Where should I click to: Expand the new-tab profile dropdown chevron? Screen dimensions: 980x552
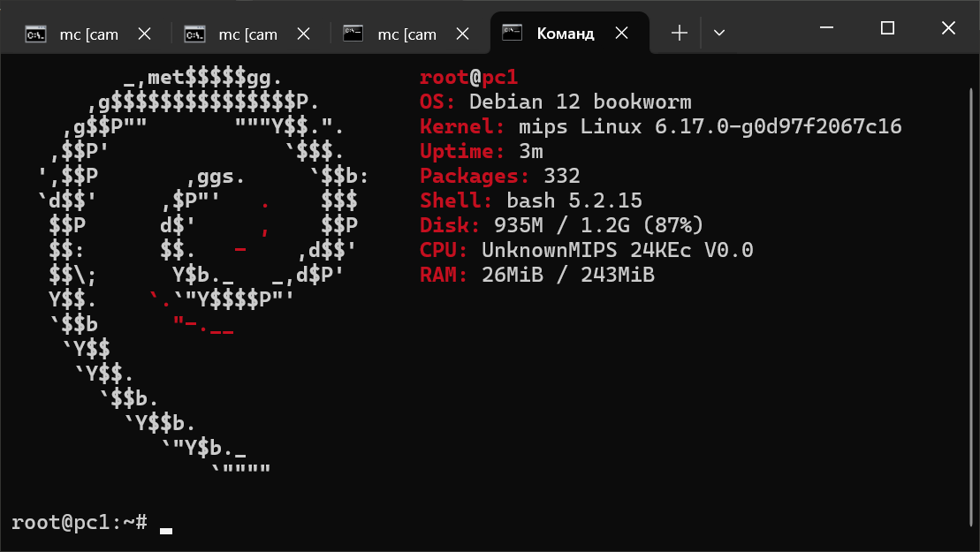719,34
